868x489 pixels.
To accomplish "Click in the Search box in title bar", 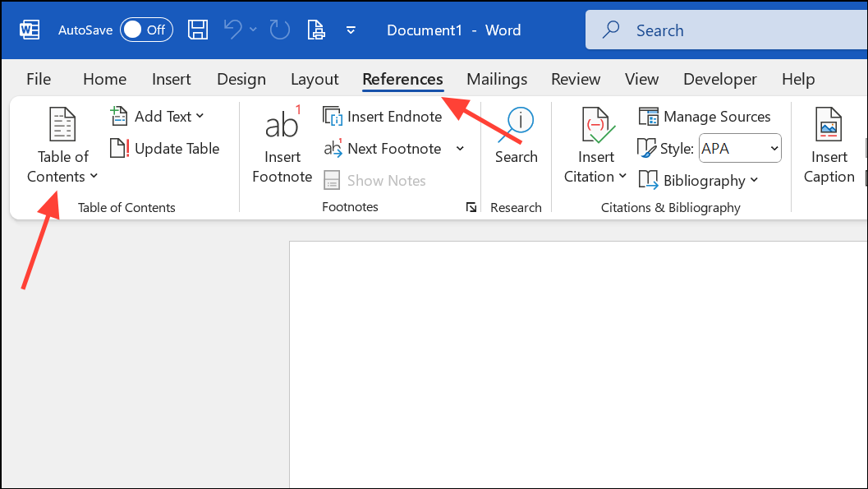I will pyautogui.click(x=723, y=30).
